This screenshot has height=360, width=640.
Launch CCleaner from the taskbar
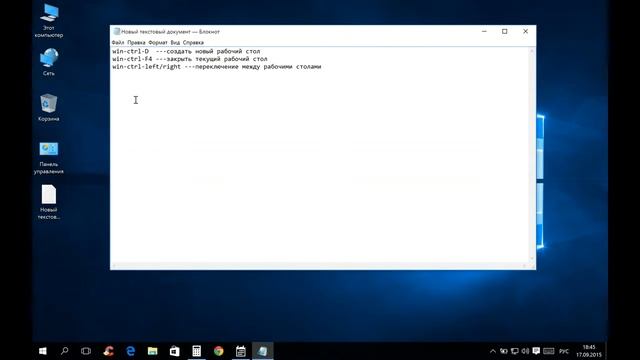(108, 351)
